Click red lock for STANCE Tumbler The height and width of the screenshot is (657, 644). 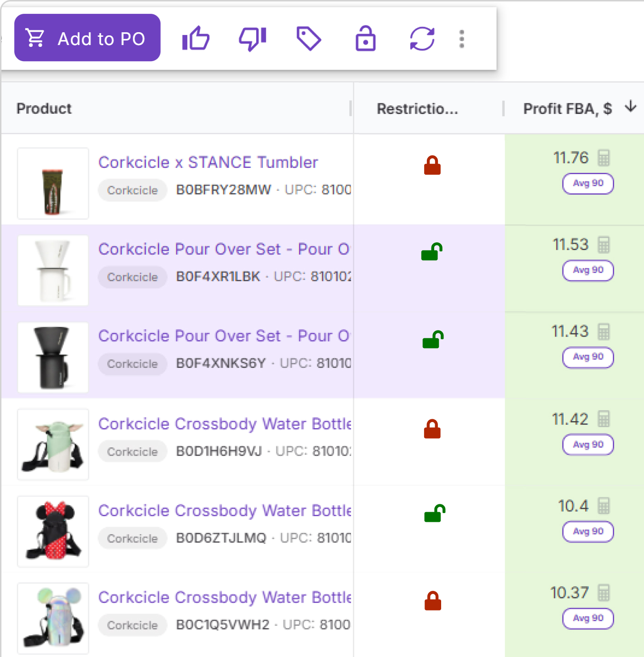click(432, 165)
